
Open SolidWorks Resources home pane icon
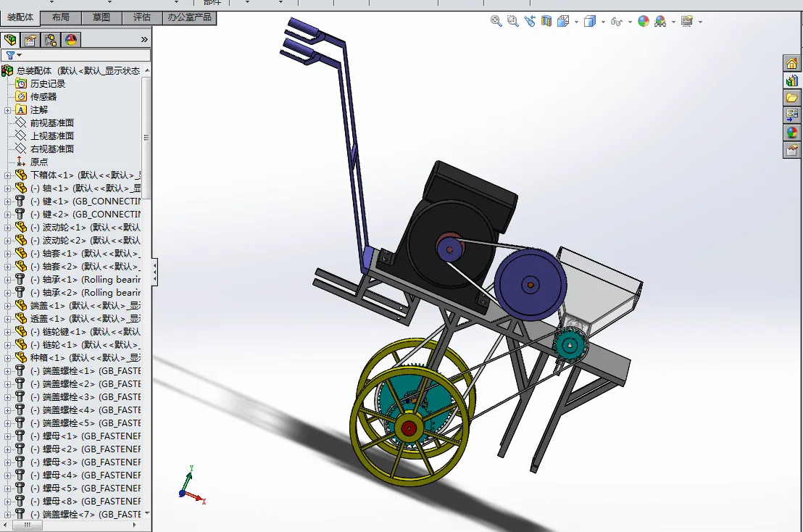791,64
